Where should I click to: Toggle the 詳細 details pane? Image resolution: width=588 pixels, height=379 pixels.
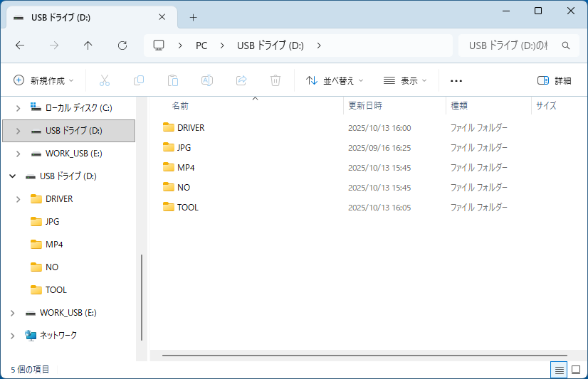(x=554, y=80)
